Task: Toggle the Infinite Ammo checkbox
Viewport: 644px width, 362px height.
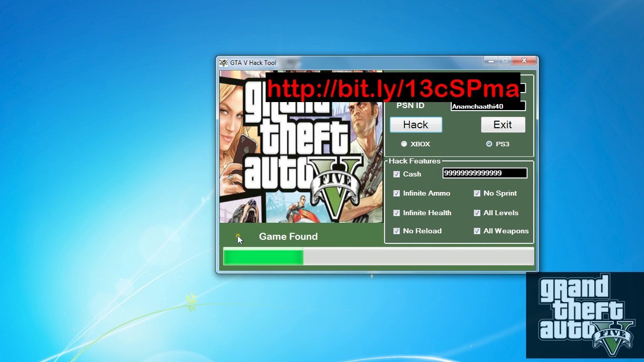Action: point(396,193)
